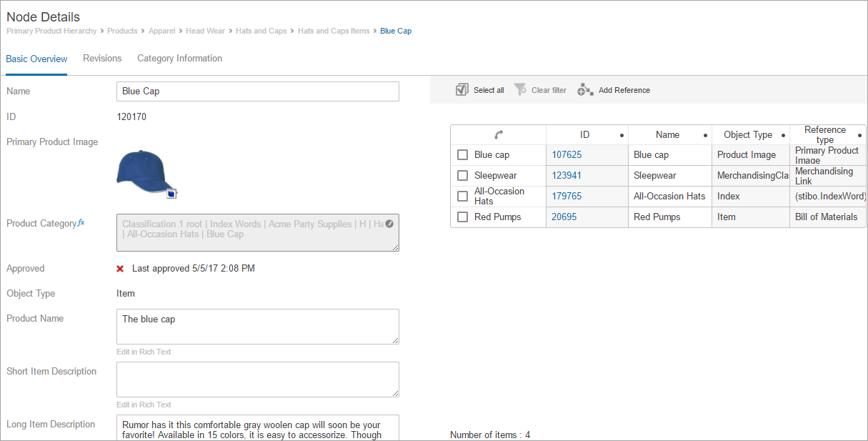The height and width of the screenshot is (441, 868).
Task: Go to Products breadcrumb
Action: (122, 31)
